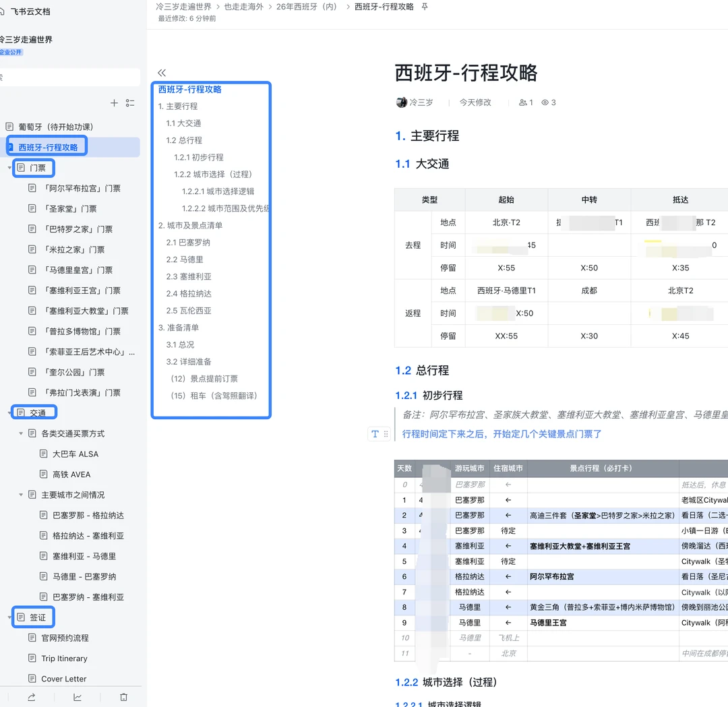
Task: Open the share icon at sidebar bottom
Action: tap(31, 699)
